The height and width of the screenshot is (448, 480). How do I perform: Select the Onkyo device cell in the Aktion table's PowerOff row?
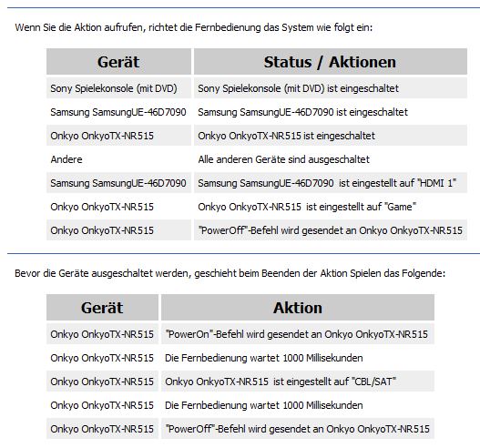pyautogui.click(x=102, y=429)
